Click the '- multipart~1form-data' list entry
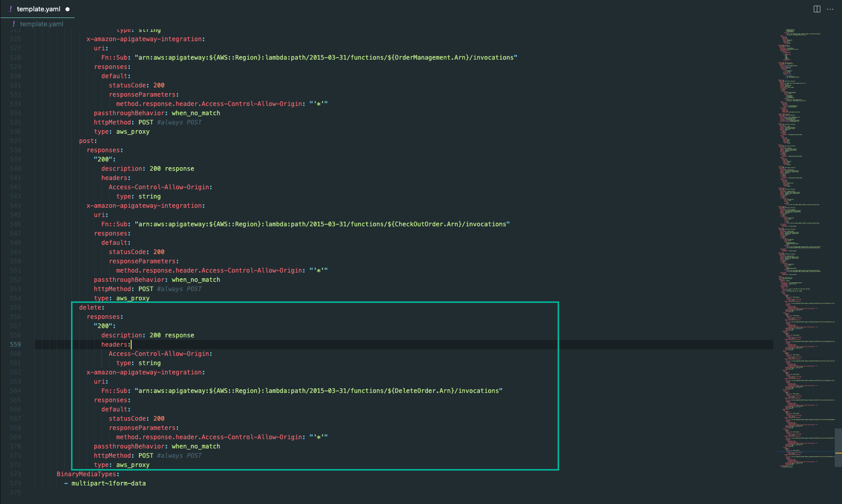 click(x=105, y=483)
